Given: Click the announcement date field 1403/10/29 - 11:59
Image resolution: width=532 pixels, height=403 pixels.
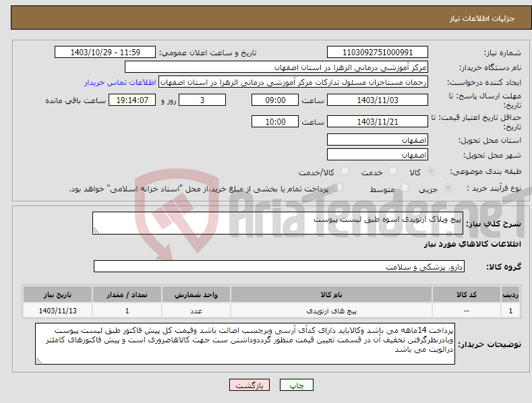Looking at the screenshot, I should click(105, 53).
